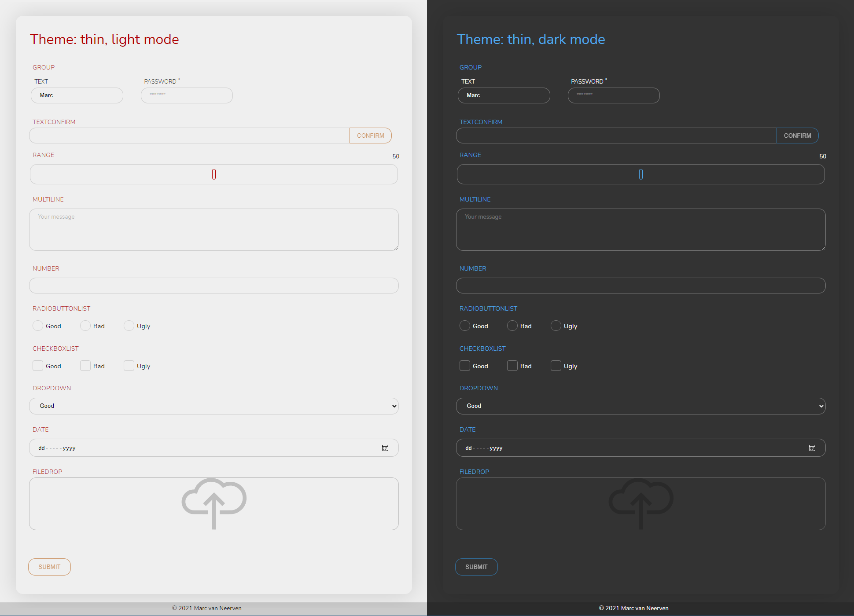Click the CHECKBOXLIST label in dark mode
Viewport: 854px width, 616px height.
[482, 348]
